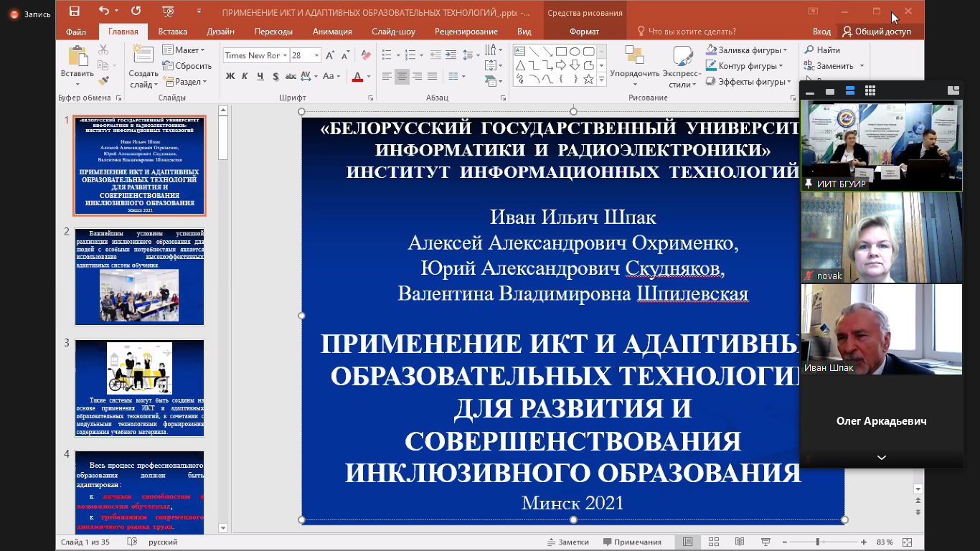Toggle text shadow S

[x=275, y=76]
